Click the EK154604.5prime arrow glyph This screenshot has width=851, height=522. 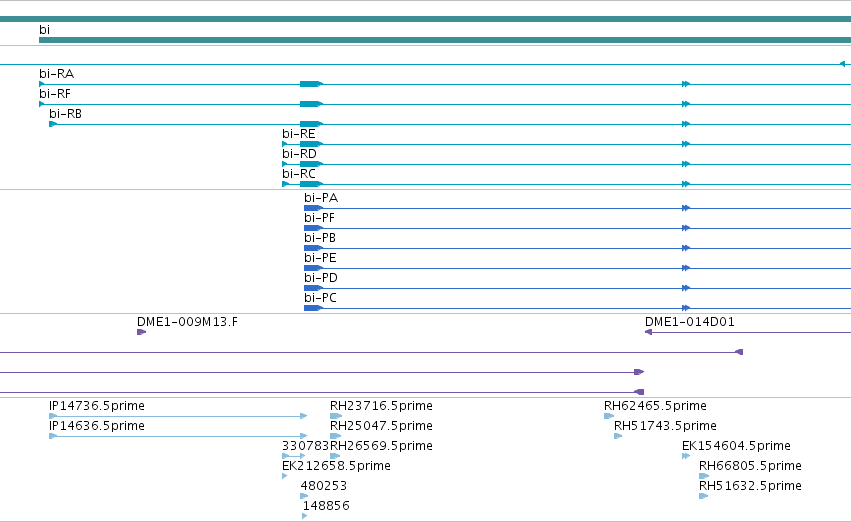point(685,456)
